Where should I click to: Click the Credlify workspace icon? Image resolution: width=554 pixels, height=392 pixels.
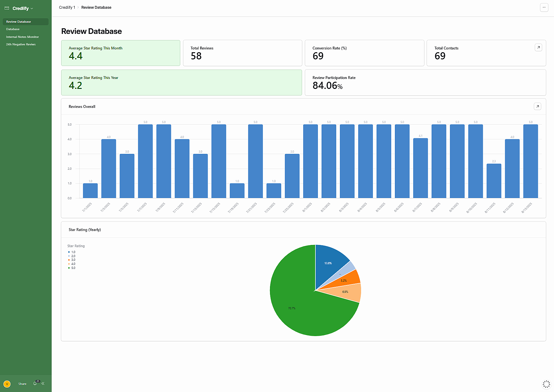7,8
